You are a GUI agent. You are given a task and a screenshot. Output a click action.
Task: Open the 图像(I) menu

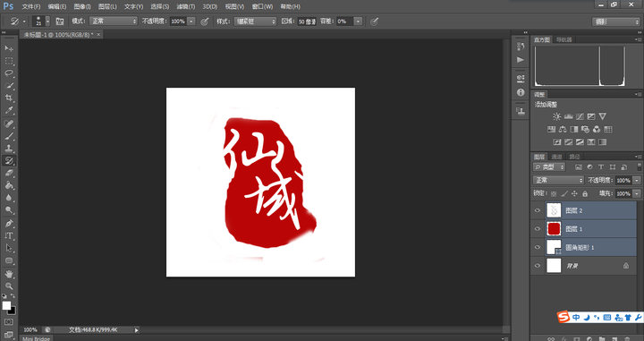[82, 6]
